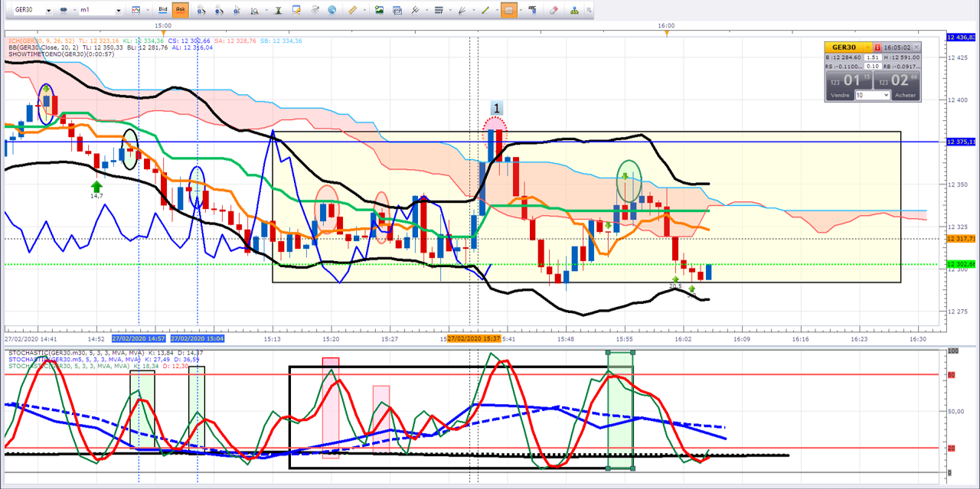The image size is (980, 489).
Task: Close the GER30 deal panel
Action: tap(916, 47)
